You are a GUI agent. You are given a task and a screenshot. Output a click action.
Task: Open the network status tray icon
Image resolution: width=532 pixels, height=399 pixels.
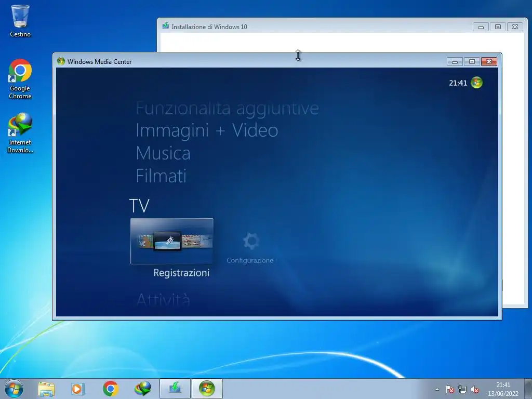click(462, 390)
